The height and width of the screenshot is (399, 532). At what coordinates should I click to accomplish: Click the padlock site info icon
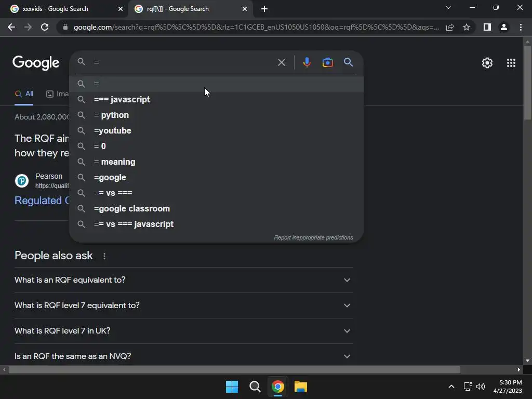click(x=65, y=27)
